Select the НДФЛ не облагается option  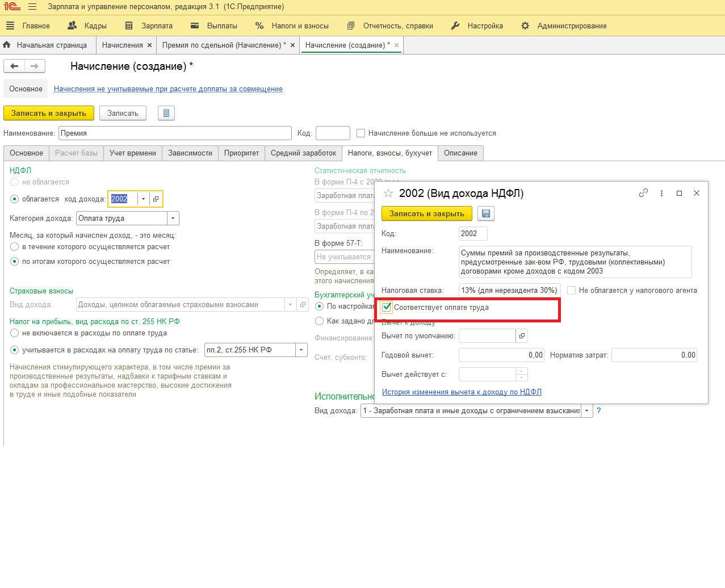pyautogui.click(x=15, y=182)
